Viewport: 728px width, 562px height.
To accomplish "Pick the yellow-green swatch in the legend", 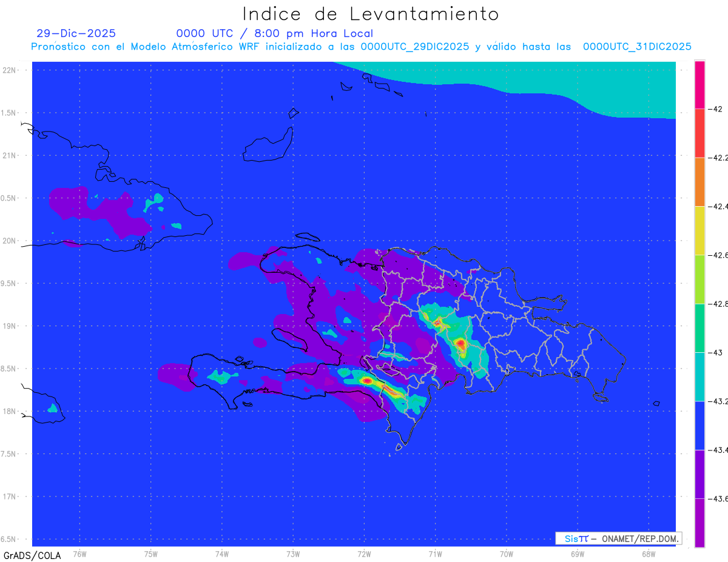I will point(699,279).
